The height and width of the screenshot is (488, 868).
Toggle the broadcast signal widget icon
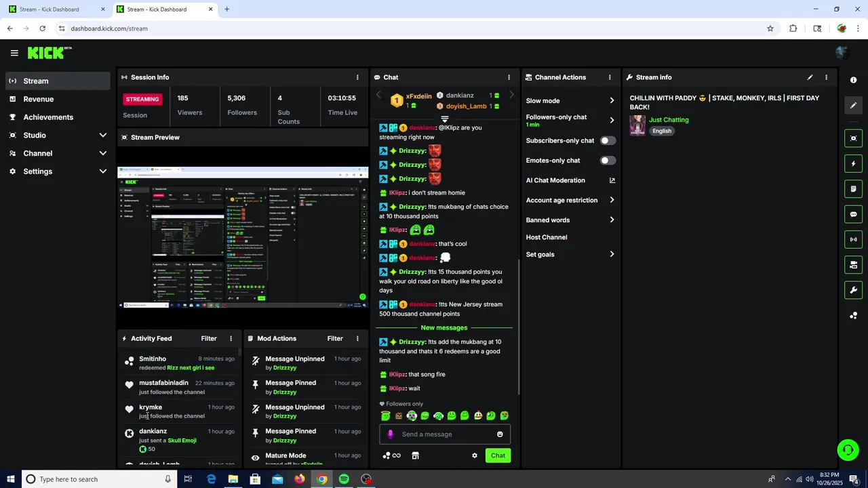[x=853, y=239]
